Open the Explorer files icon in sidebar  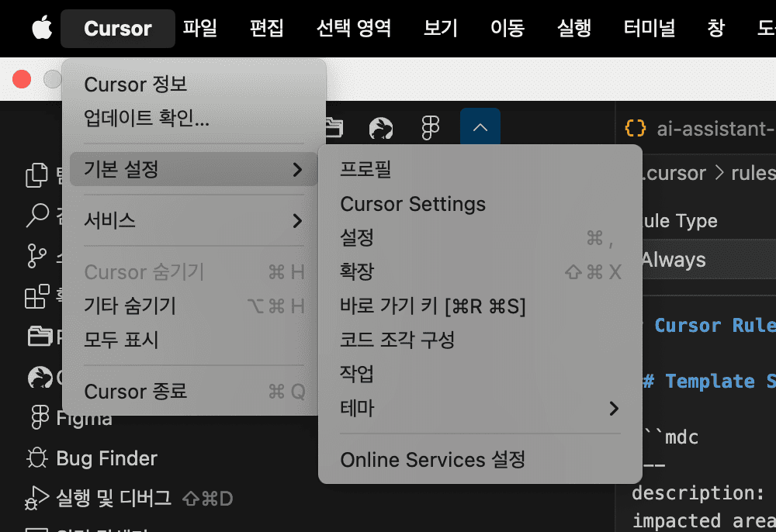click(x=36, y=174)
